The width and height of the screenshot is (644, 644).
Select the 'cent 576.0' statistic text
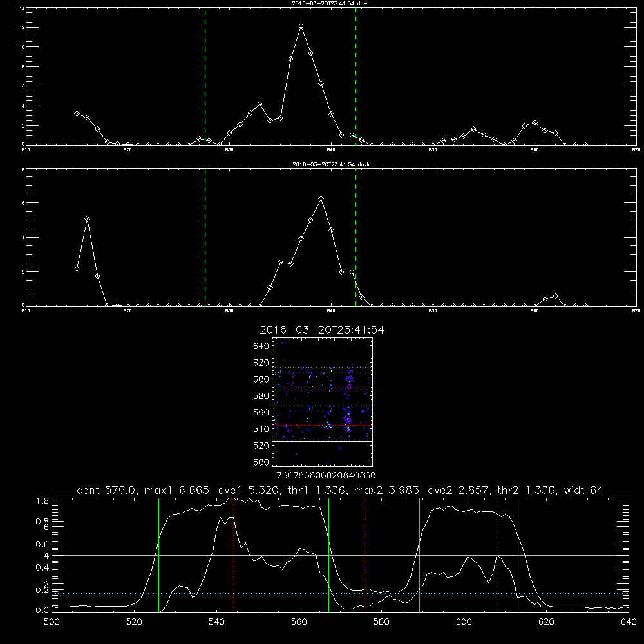pyautogui.click(x=107, y=490)
